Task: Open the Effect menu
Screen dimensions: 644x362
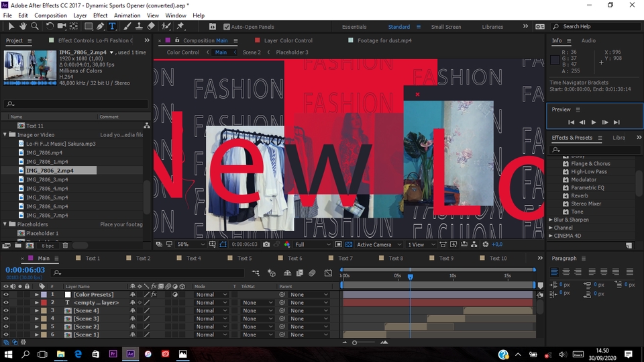Action: pos(100,15)
